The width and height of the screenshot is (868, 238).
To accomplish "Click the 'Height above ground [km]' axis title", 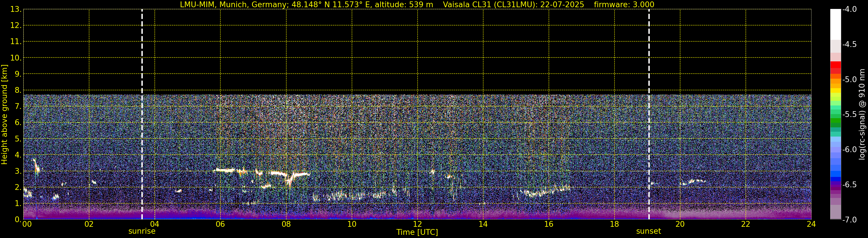I will (x=4, y=115).
